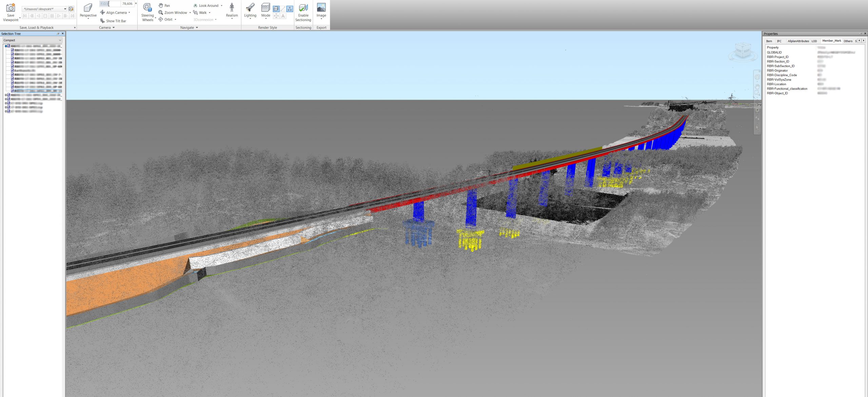The image size is (868, 397).
Task: Collapse the first tree root node
Action: tap(6, 46)
